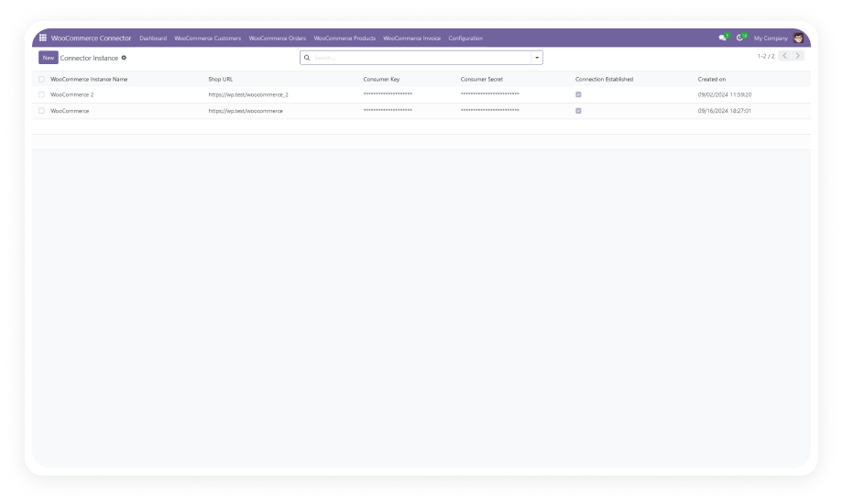Click My Company switcher
This screenshot has height=504, width=843.
pos(771,38)
